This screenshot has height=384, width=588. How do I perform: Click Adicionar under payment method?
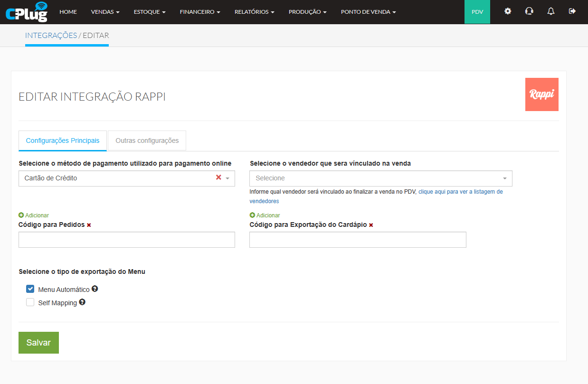34,215
